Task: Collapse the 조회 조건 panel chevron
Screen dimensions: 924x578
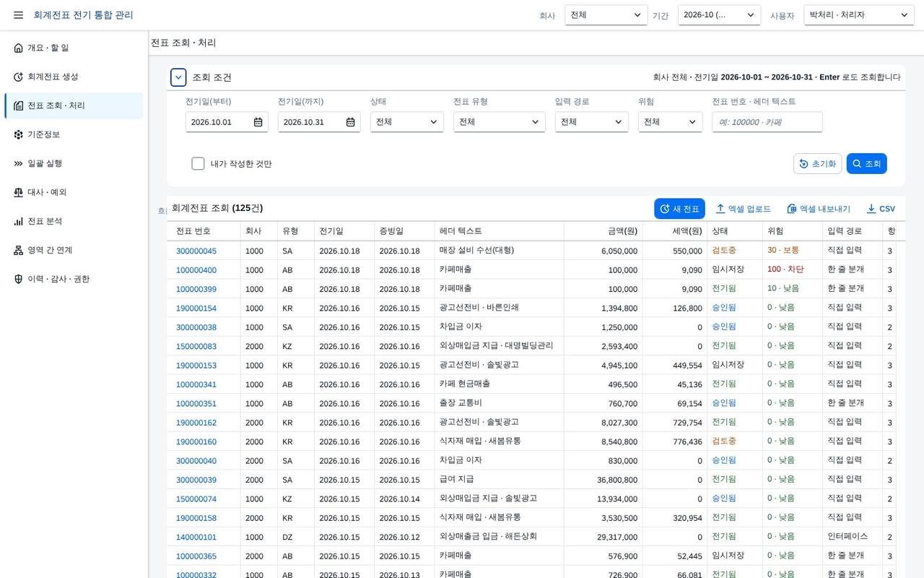Action: 178,77
